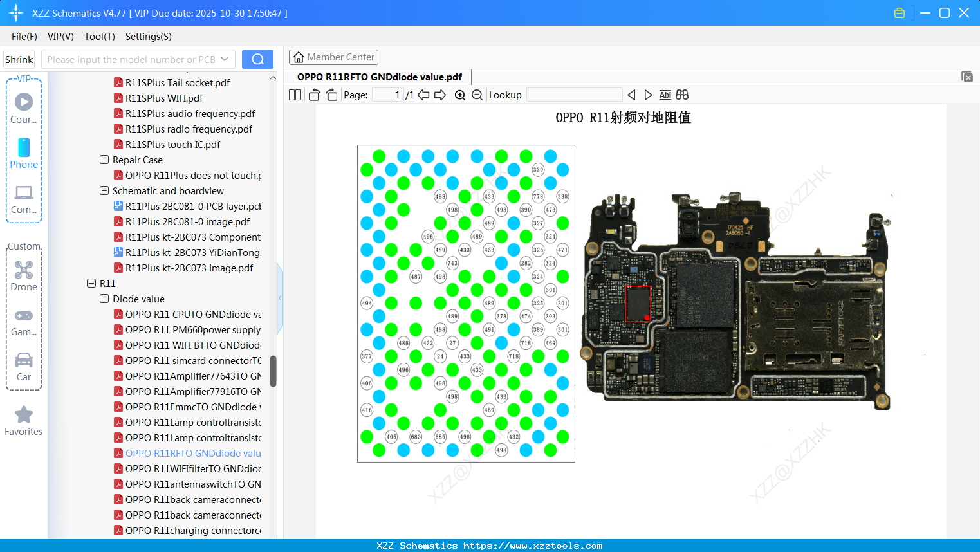This screenshot has height=552, width=980.
Task: Open the VIP(V) menu
Action: coord(60,36)
